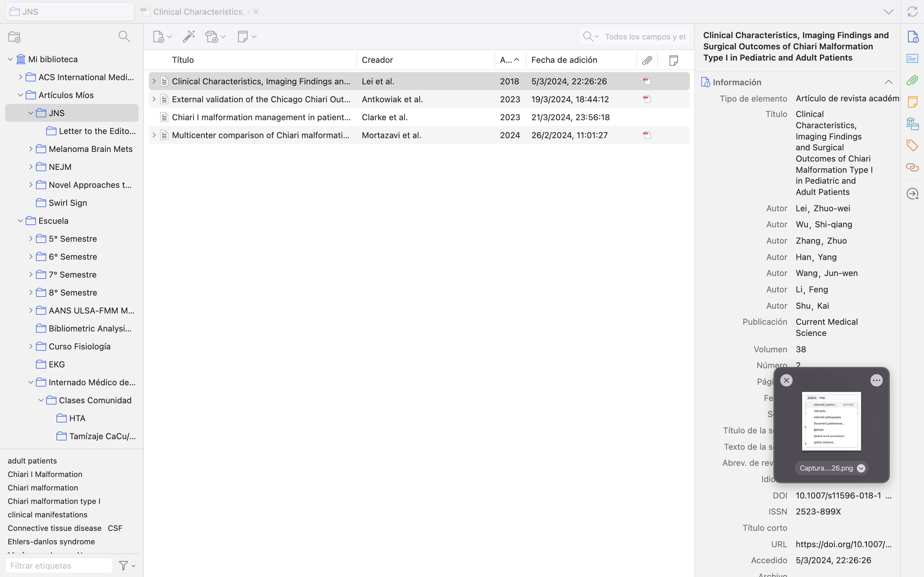Open the Clinical Characteristics PDF tab
This screenshot has width=924, height=577.
(198, 12)
